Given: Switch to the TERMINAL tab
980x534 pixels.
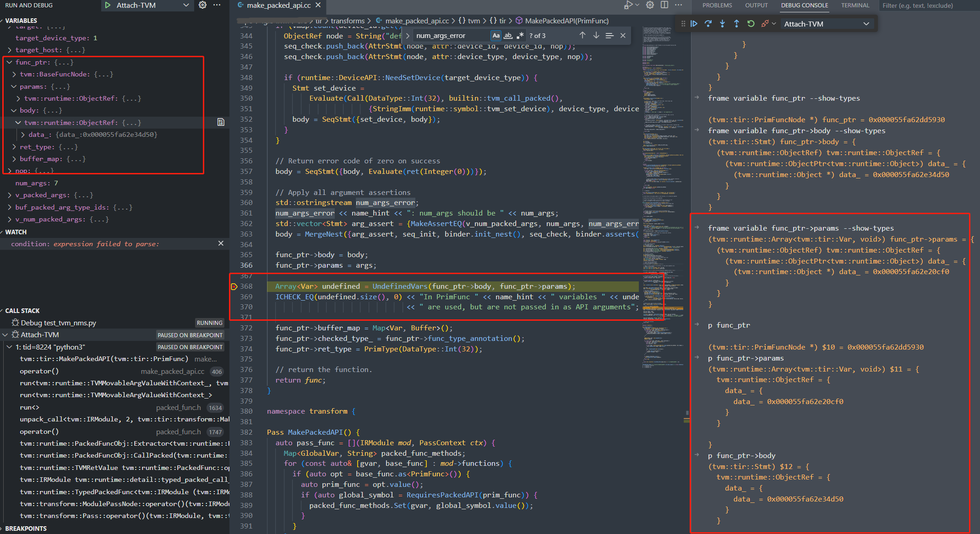Looking at the screenshot, I should tap(855, 5).
